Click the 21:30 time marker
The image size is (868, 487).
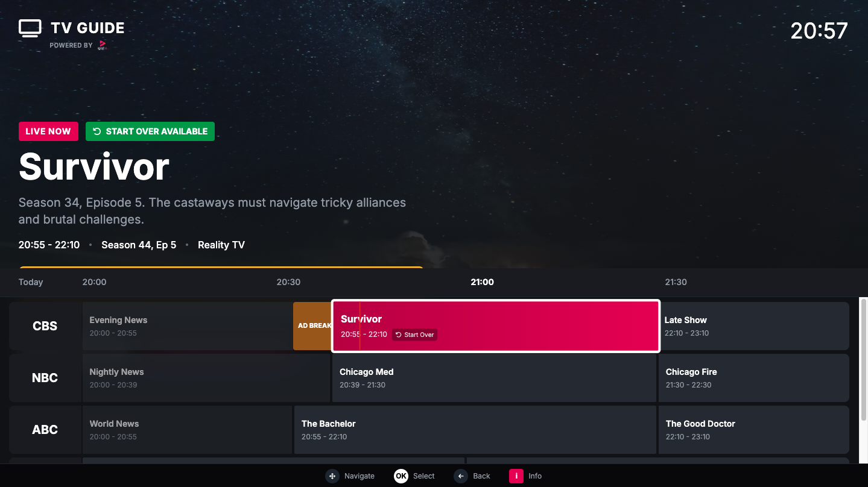click(x=676, y=282)
